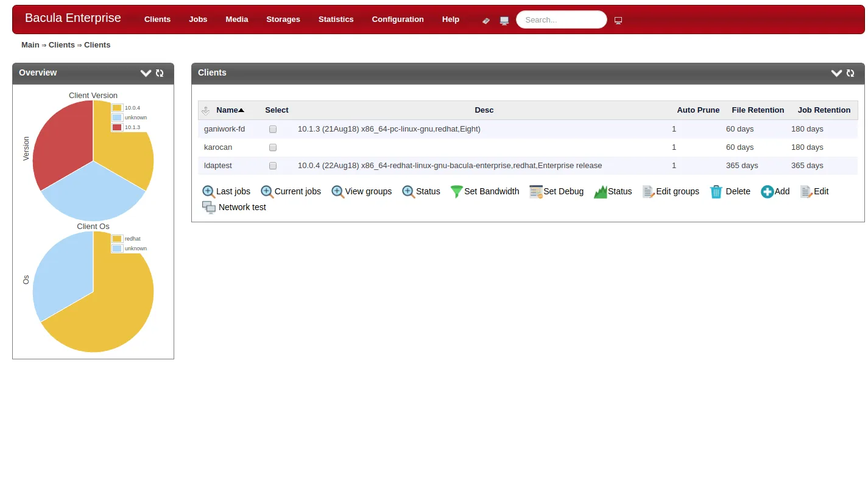
Task: Sort by the Auto Prune column header
Action: [698, 110]
